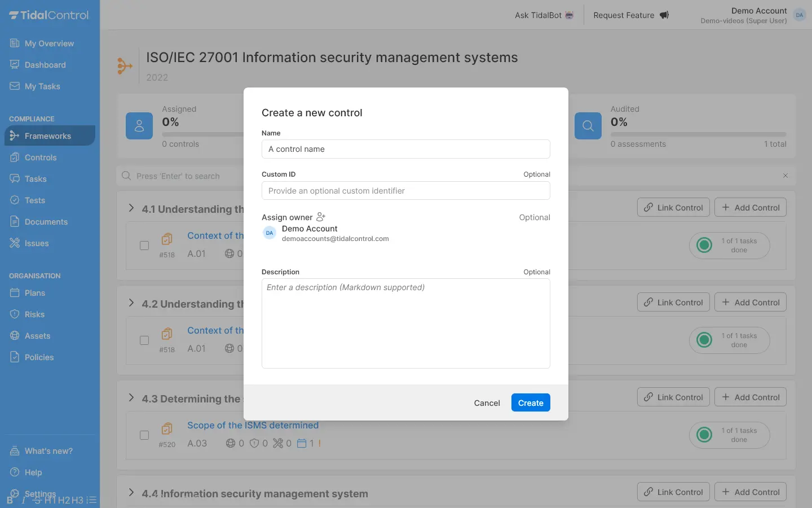812x508 pixels.
Task: Open the Demo Account avatar in header
Action: 799,15
